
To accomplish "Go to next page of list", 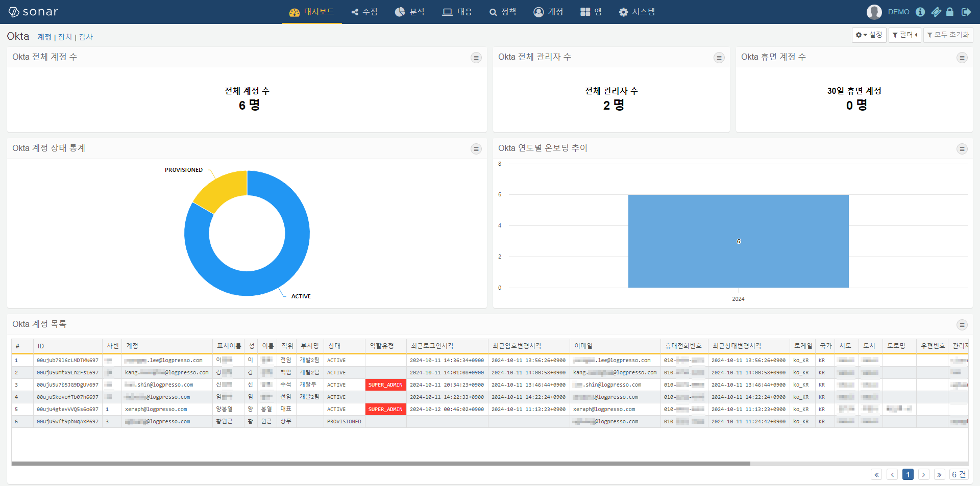I will pyautogui.click(x=923, y=474).
